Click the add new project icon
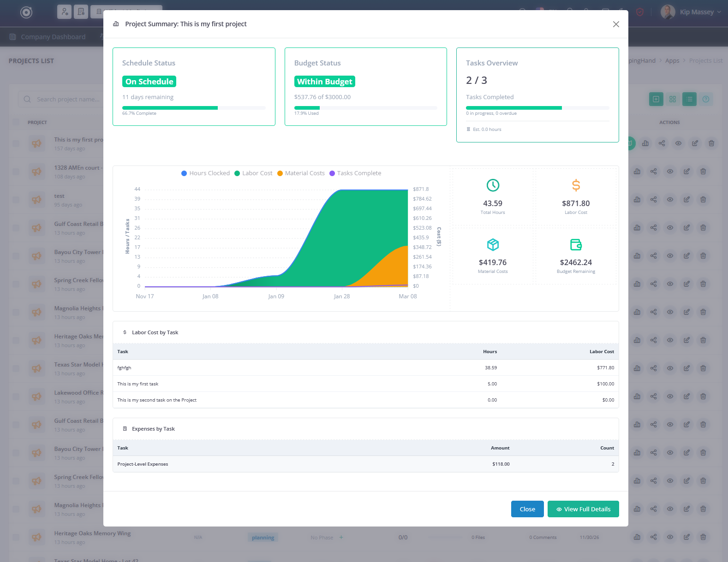Image resolution: width=728 pixels, height=562 pixels. tap(656, 99)
